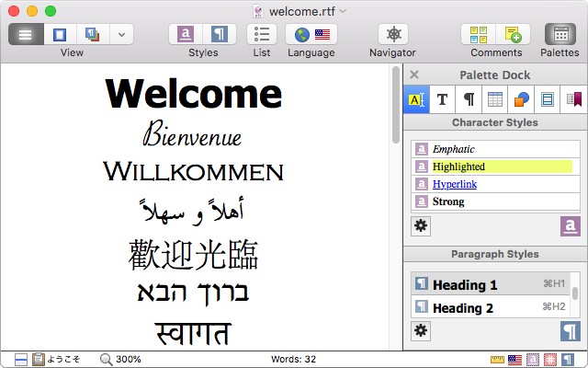Open the List toolbar button
The image size is (588, 368).
pyautogui.click(x=262, y=34)
